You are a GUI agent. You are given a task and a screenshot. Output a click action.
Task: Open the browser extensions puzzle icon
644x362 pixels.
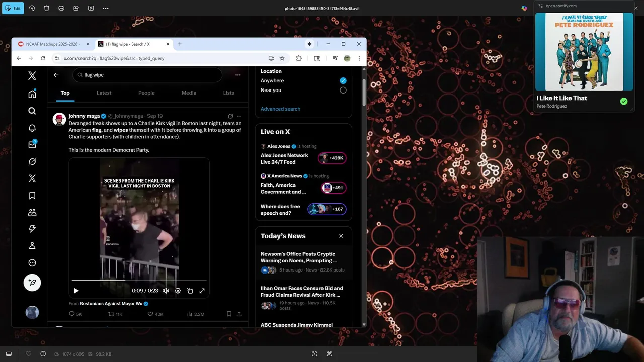(299, 58)
